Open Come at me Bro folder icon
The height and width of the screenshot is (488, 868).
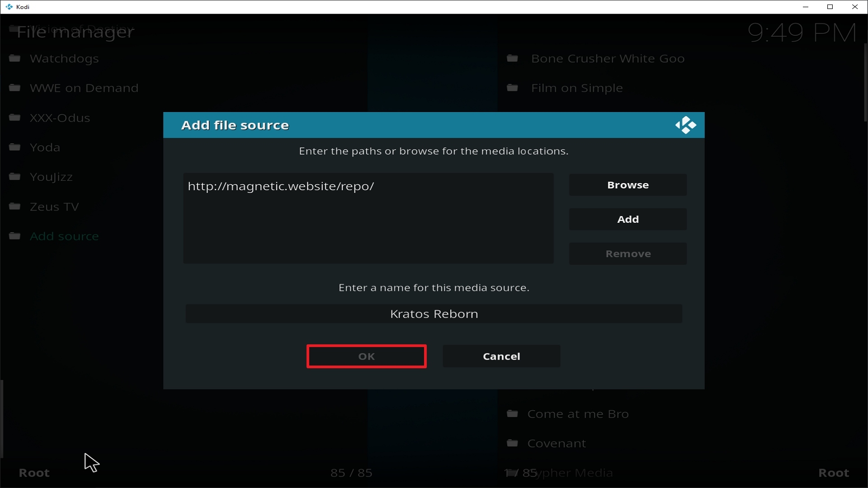pyautogui.click(x=512, y=413)
